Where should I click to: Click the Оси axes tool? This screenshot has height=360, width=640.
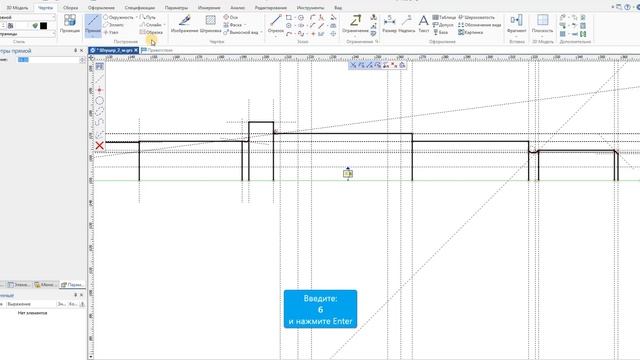click(231, 17)
